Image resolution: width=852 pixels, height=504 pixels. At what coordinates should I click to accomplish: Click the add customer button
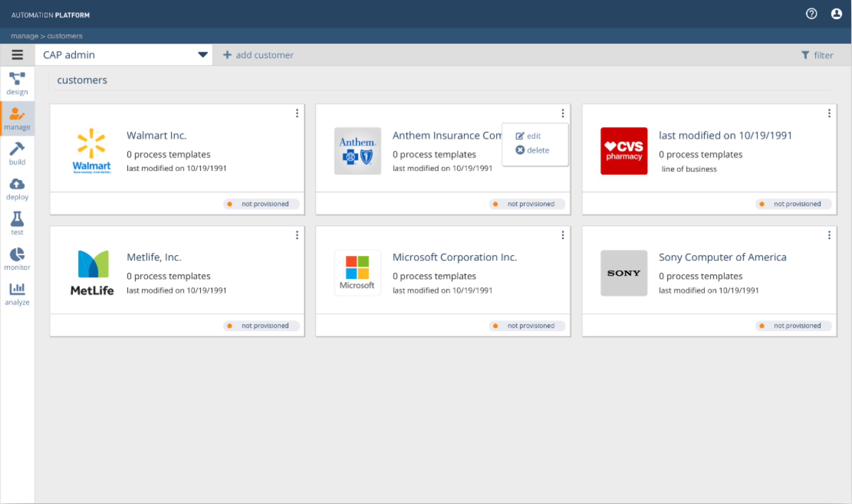[x=258, y=55]
